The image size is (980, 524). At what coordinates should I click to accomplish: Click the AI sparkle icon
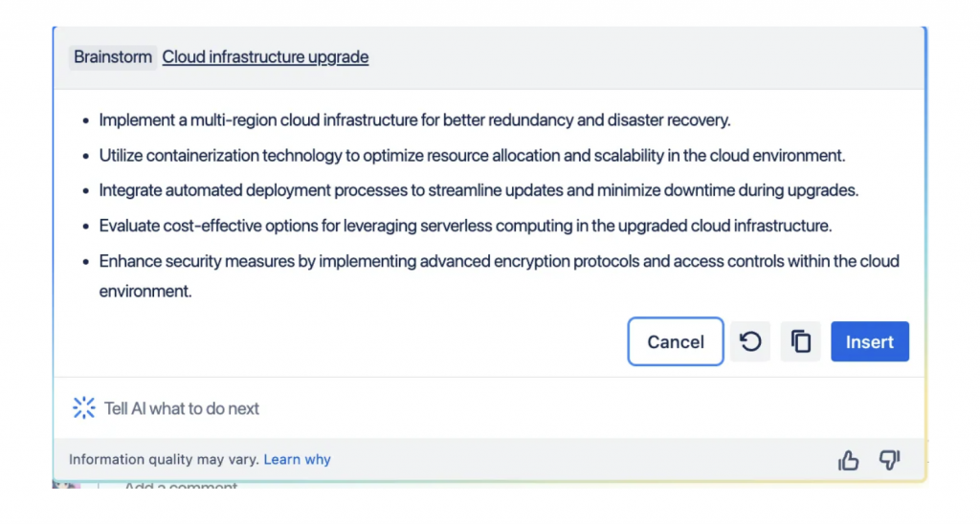click(x=84, y=408)
